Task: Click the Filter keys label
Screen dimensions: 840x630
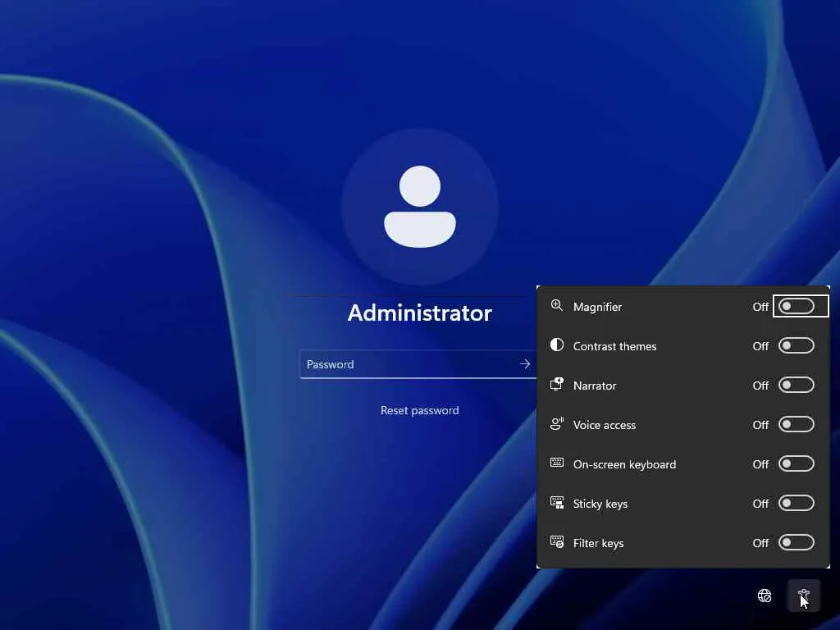Action: click(598, 543)
